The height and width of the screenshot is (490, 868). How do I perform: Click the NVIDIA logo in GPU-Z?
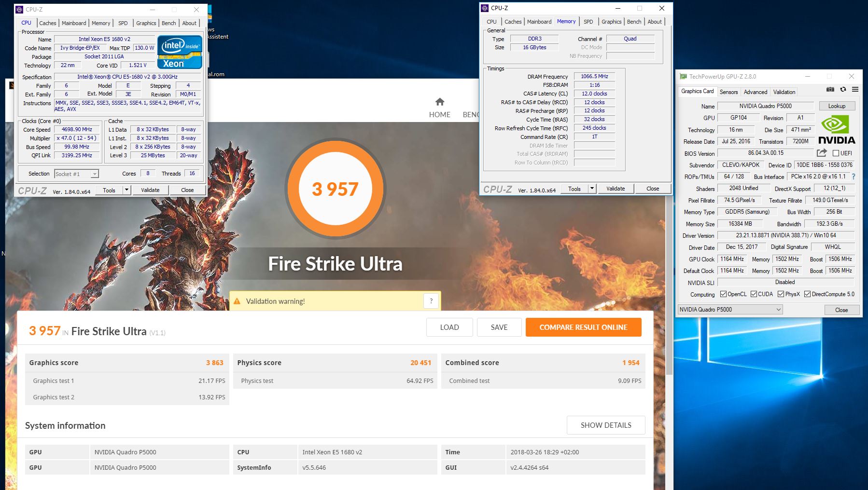click(837, 129)
